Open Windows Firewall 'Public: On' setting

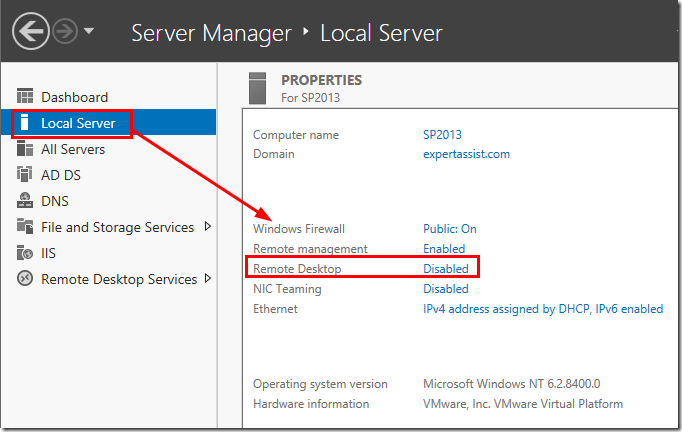pyautogui.click(x=449, y=229)
